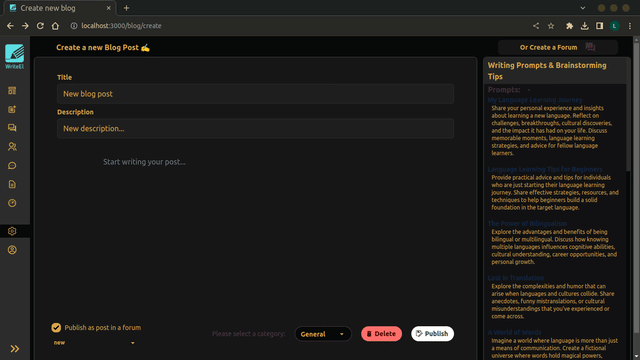The height and width of the screenshot is (360, 640).
Task: Select prompt A World of Words
Action: click(x=514, y=332)
